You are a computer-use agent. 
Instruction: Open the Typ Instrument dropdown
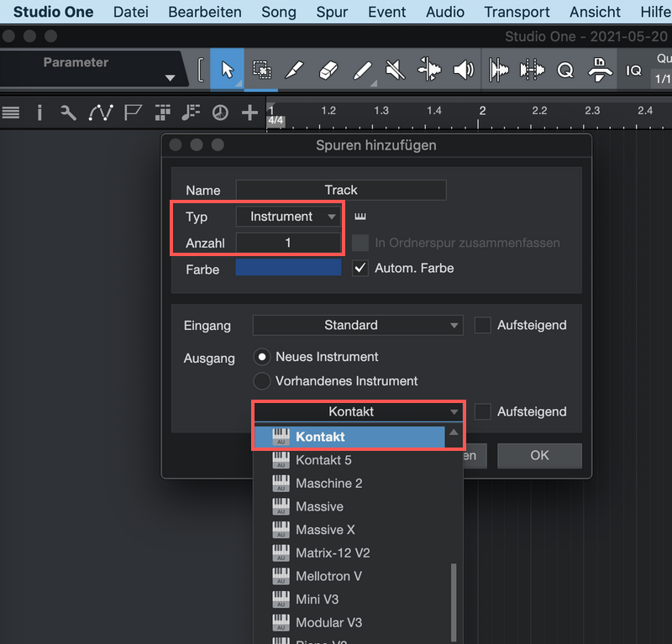click(x=288, y=217)
